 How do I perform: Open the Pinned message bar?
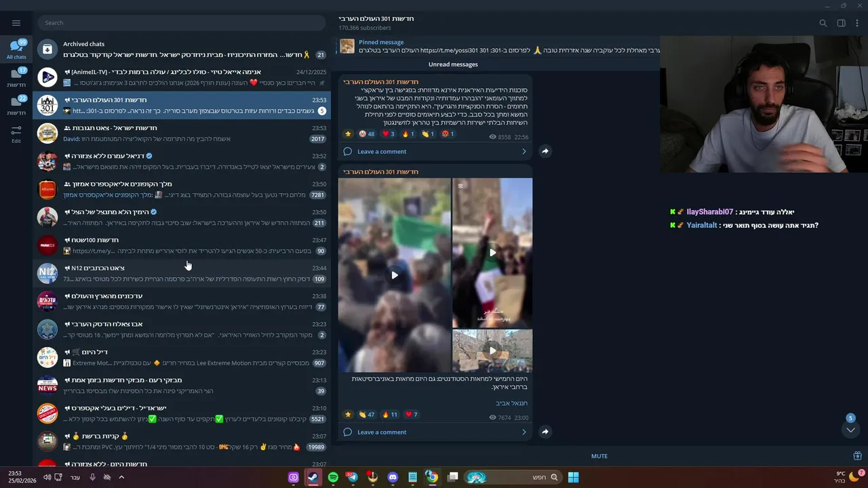(499, 46)
